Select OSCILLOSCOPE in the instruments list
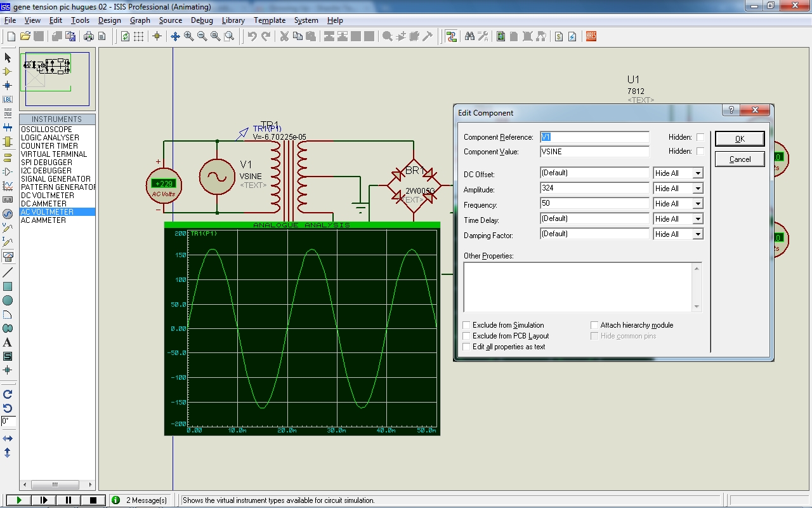This screenshot has height=508, width=812. click(x=46, y=130)
